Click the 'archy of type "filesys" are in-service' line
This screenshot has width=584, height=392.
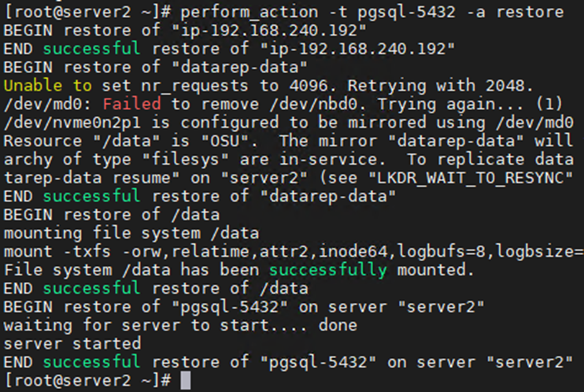point(289,160)
